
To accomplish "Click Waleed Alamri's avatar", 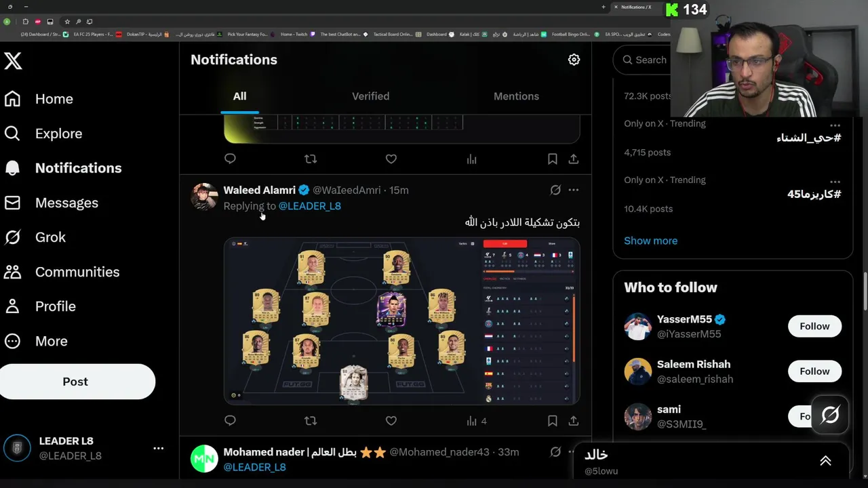I will coord(204,197).
